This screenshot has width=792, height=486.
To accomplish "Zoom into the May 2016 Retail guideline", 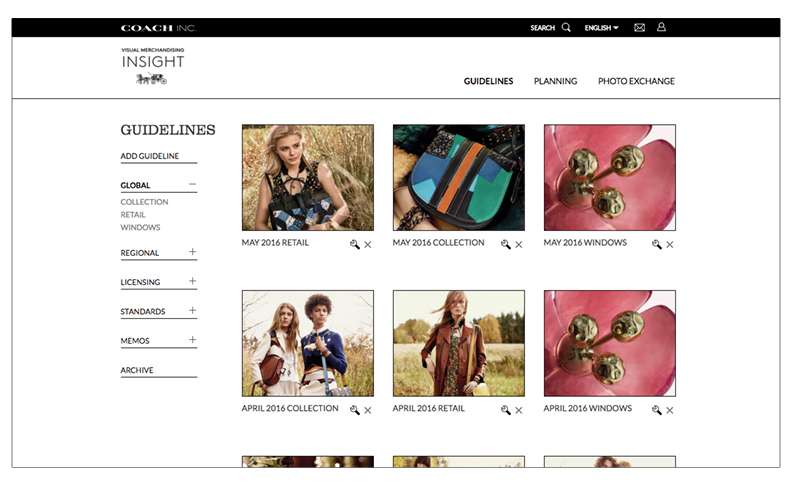I will [355, 245].
